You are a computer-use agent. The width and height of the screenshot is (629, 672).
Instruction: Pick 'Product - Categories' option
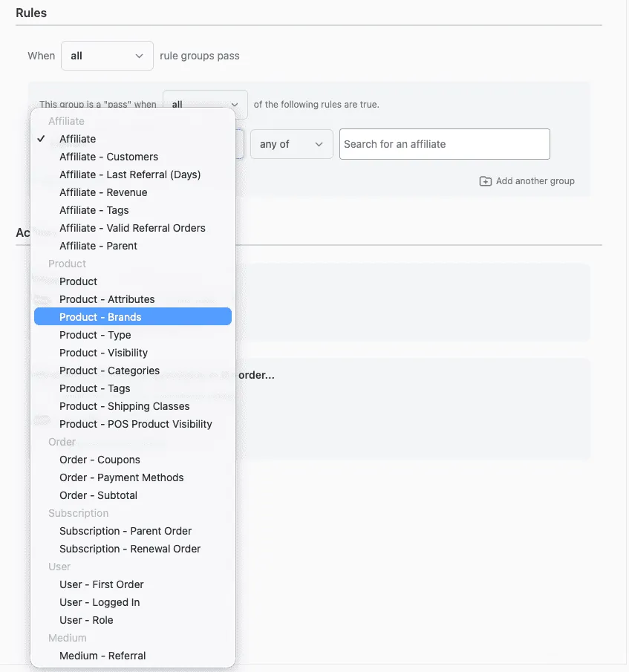point(133,371)
